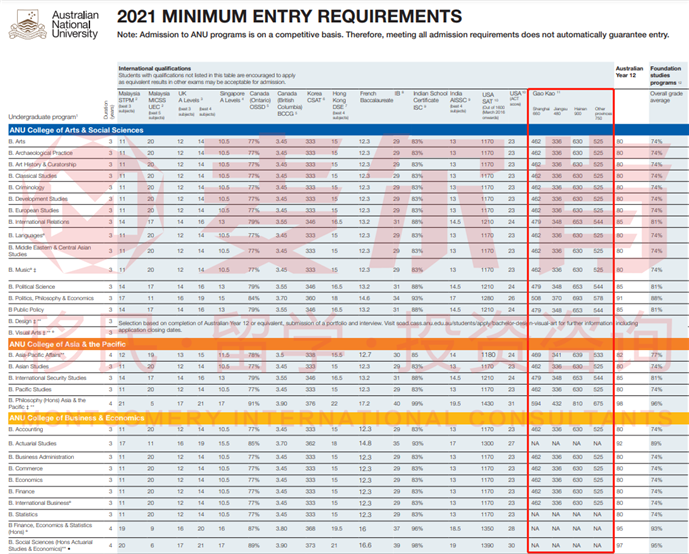Select B. Philosophy (Hons) Asia & the Pacific
Screen dimensions: 689x554
pyautogui.click(x=47, y=403)
